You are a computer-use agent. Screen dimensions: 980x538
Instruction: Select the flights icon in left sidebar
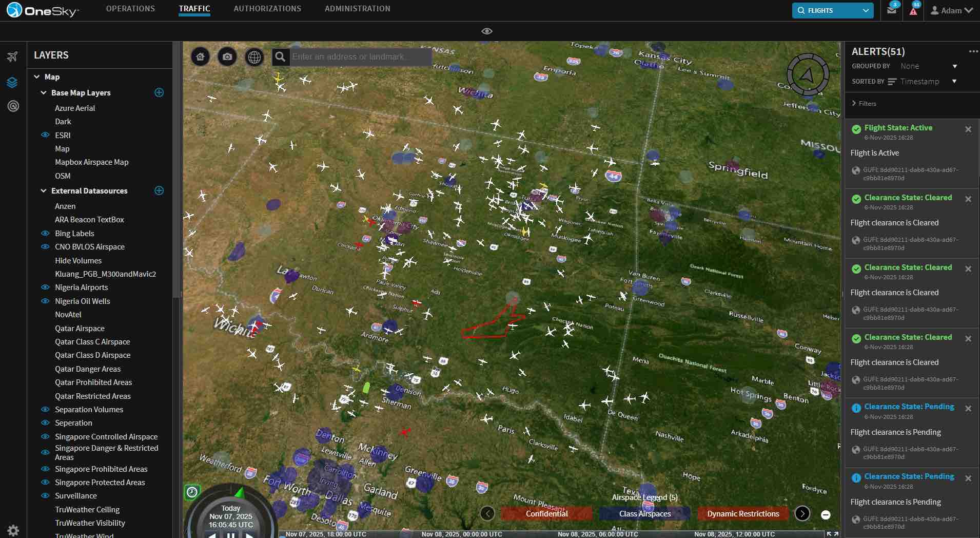click(x=12, y=56)
